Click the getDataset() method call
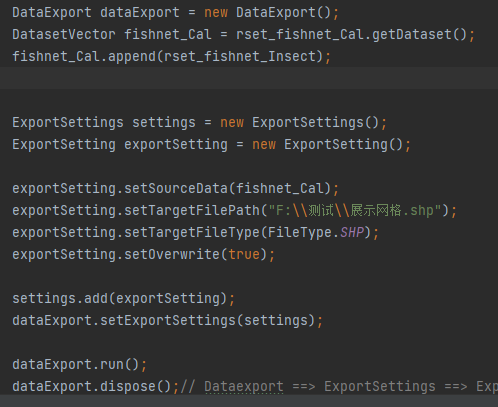The height and width of the screenshot is (407, 498). (419, 35)
